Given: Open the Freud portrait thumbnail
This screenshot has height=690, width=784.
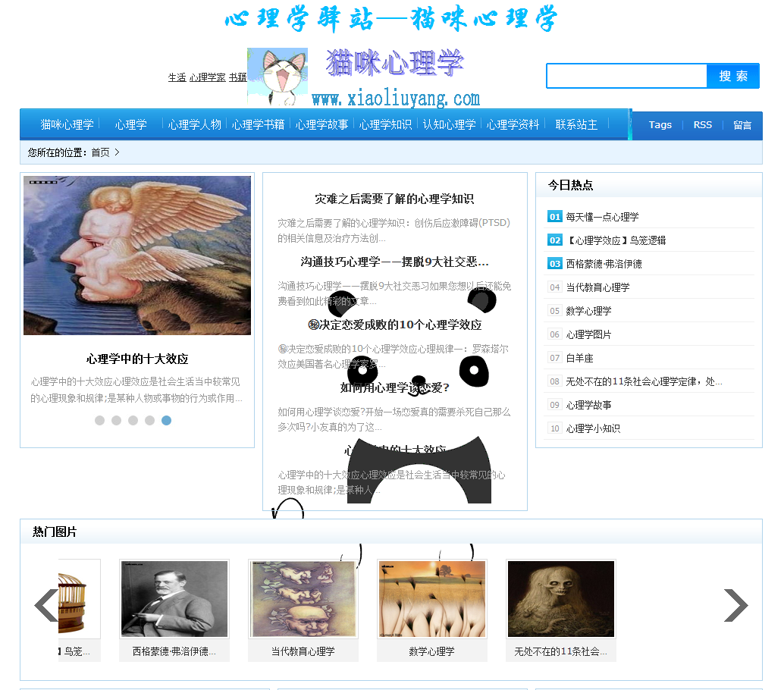Looking at the screenshot, I should [x=174, y=599].
